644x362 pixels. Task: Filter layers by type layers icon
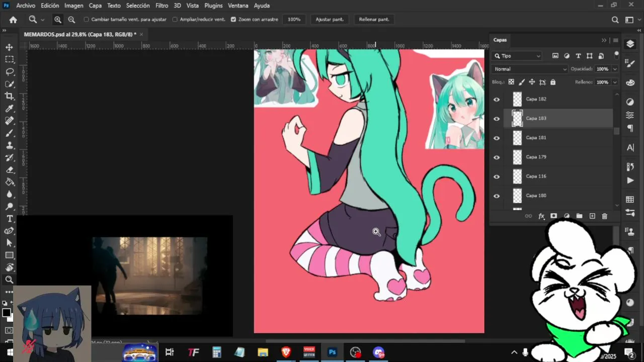point(578,56)
